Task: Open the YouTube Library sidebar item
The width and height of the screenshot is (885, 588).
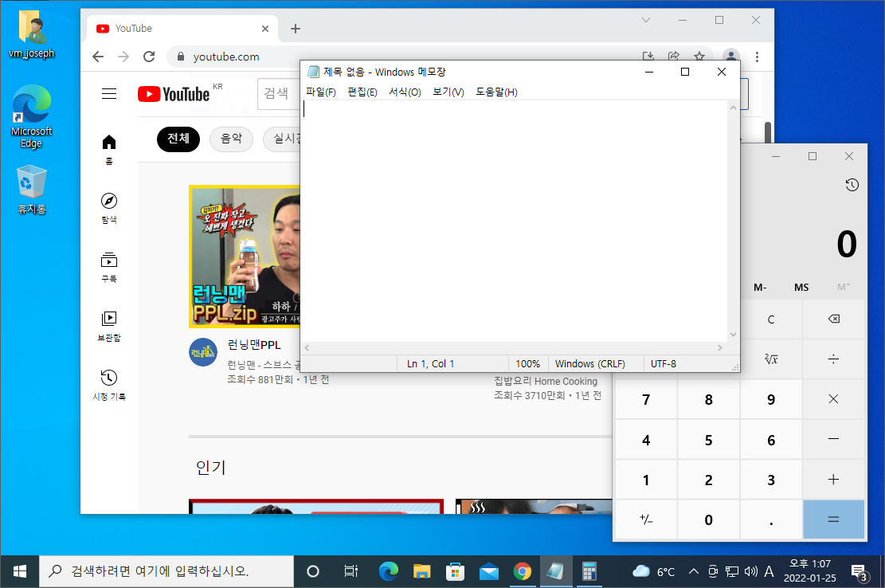Action: click(109, 327)
